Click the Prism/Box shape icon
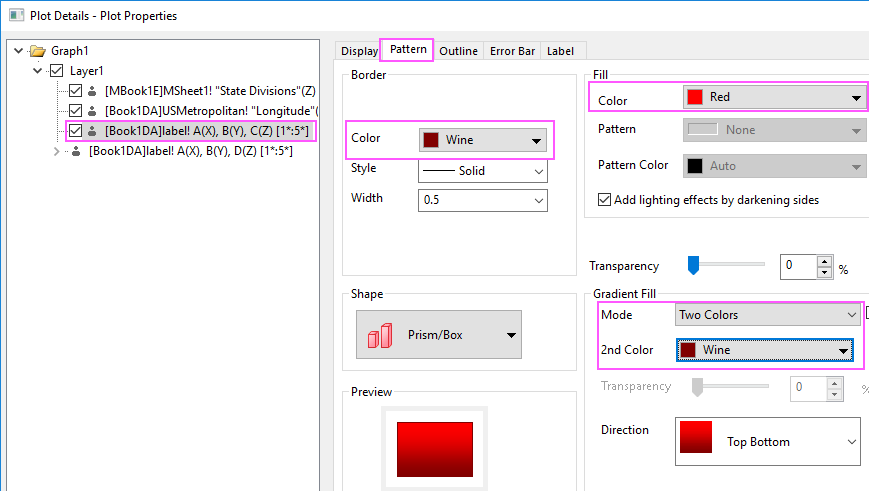 tap(380, 335)
